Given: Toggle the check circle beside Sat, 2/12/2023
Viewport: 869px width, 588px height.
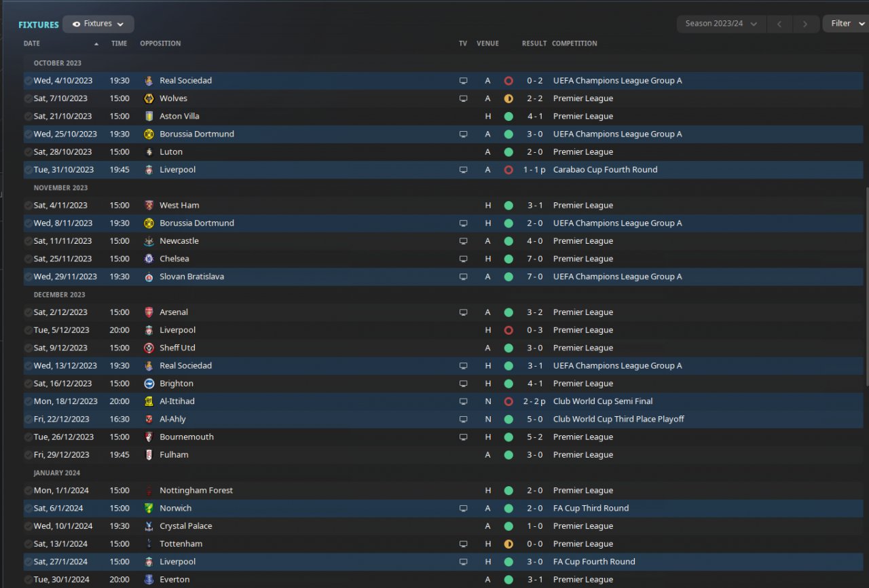Looking at the screenshot, I should coord(28,312).
